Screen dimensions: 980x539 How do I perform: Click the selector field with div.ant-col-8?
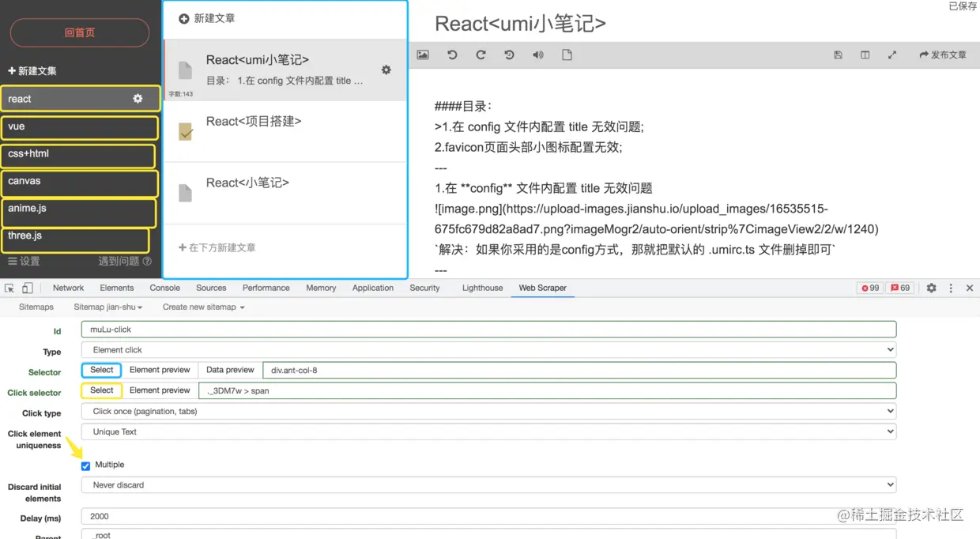tap(579, 370)
